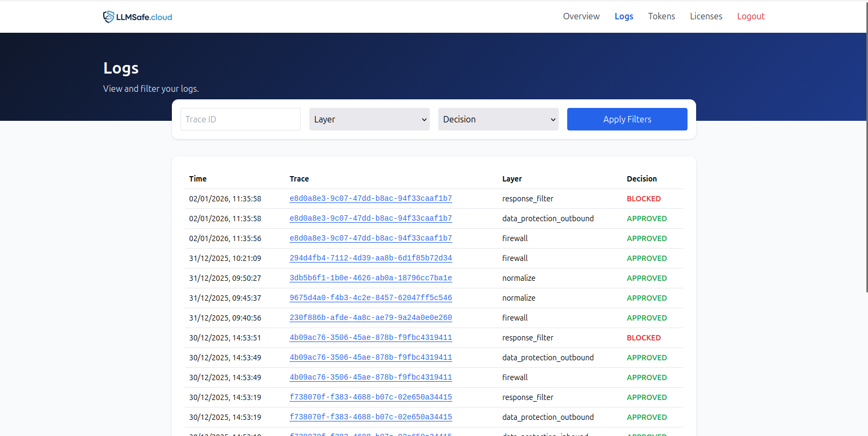
Task: Expand the Decision filter dropdown
Action: click(498, 119)
